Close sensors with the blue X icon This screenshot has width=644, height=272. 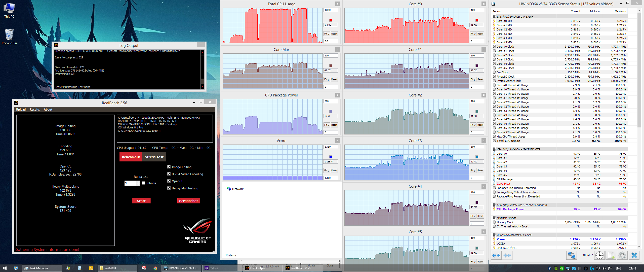coord(634,255)
